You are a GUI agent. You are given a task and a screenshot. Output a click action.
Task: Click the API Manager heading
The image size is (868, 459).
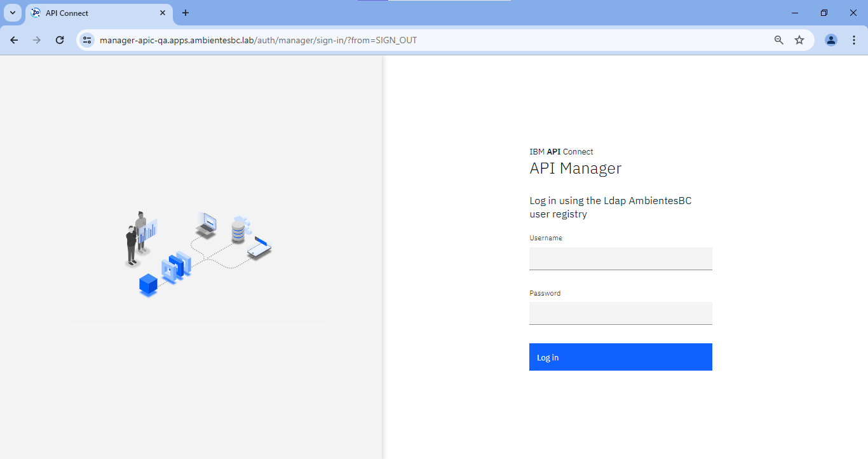[x=576, y=168]
